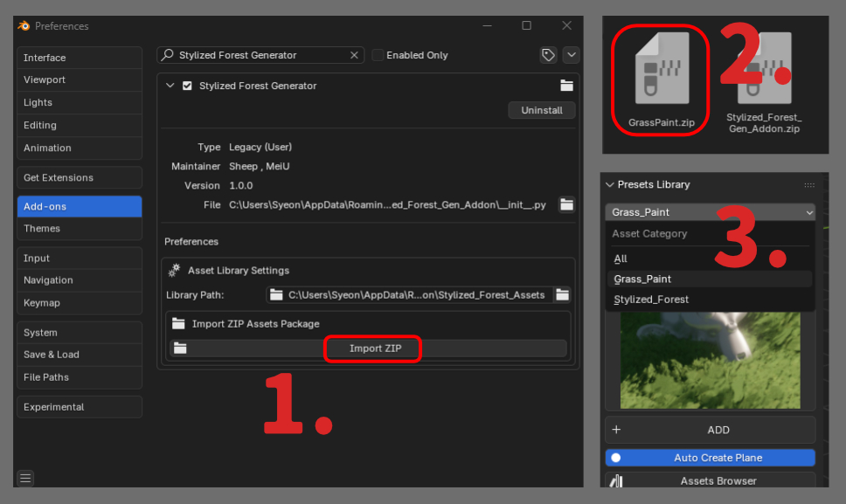
Task: Disable the Stylized Forest Generator add-on checkbox
Action: click(x=187, y=86)
